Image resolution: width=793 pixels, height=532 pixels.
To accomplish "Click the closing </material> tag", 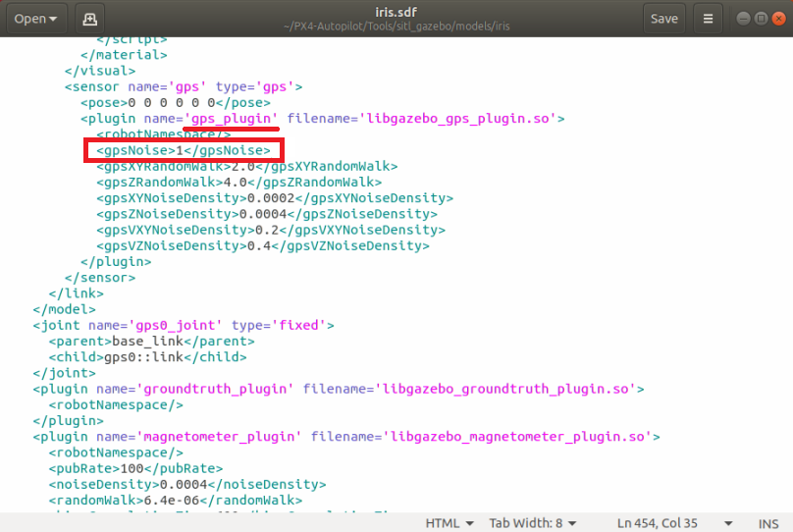I will pos(124,55).
